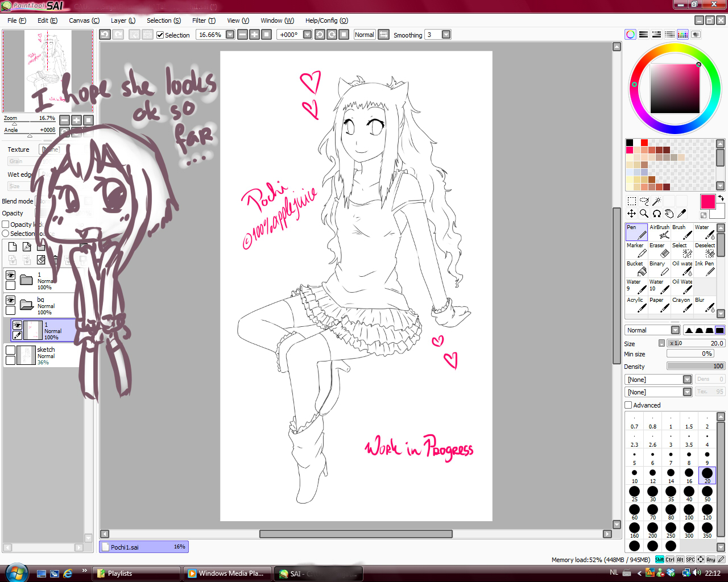This screenshot has height=582, width=728.
Task: Show the sketch layer via visibility box
Action: point(10,350)
